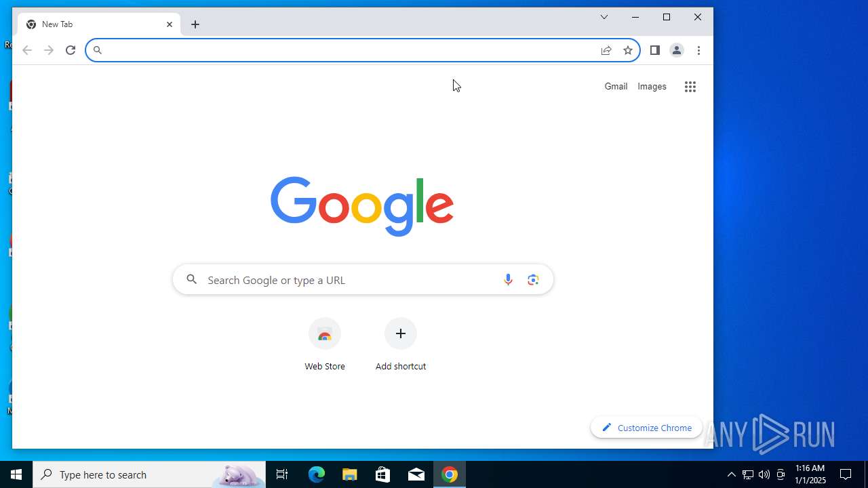Click taskbar search box
Image resolution: width=868 pixels, height=488 pixels.
tap(149, 474)
